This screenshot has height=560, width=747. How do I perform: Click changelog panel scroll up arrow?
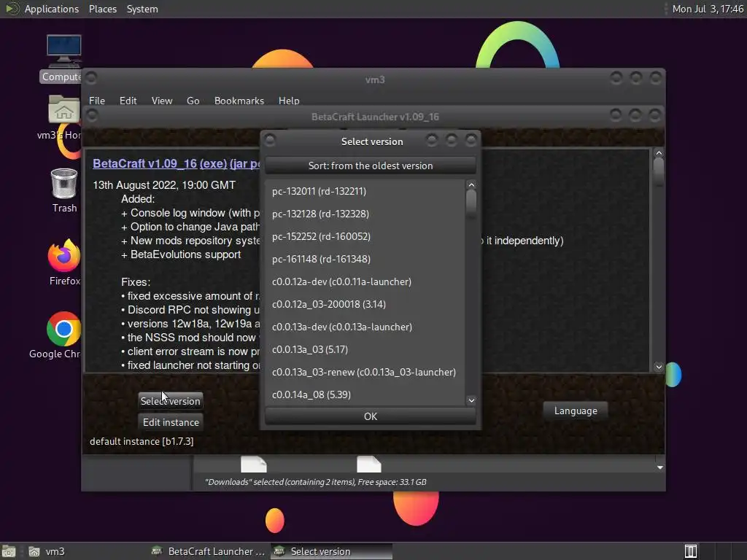pyautogui.click(x=659, y=153)
